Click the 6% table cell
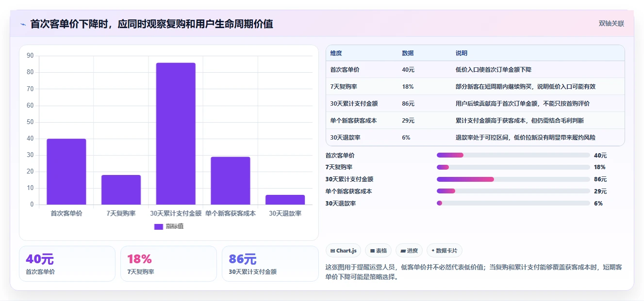Viewport: 644px width, 301px height. coord(406,138)
